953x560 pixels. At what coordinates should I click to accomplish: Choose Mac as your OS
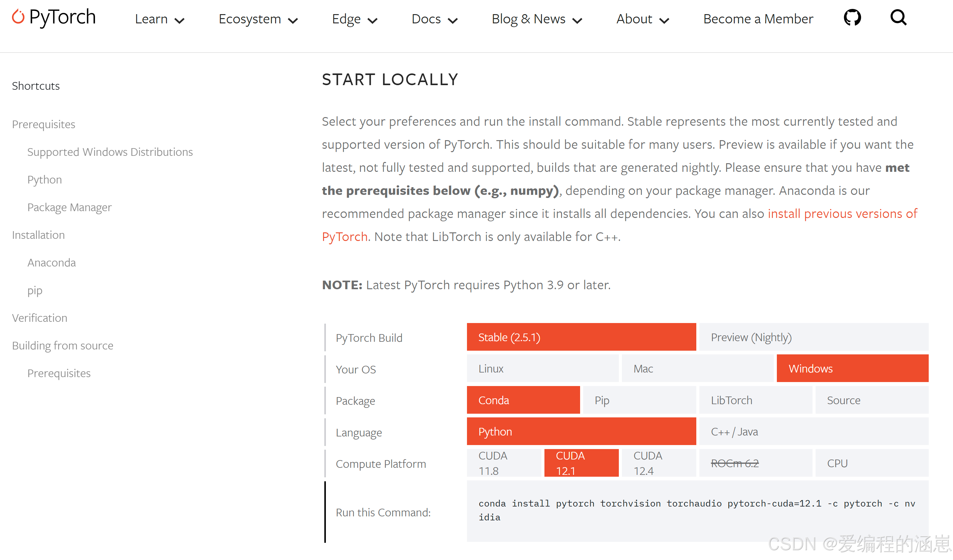pos(697,368)
